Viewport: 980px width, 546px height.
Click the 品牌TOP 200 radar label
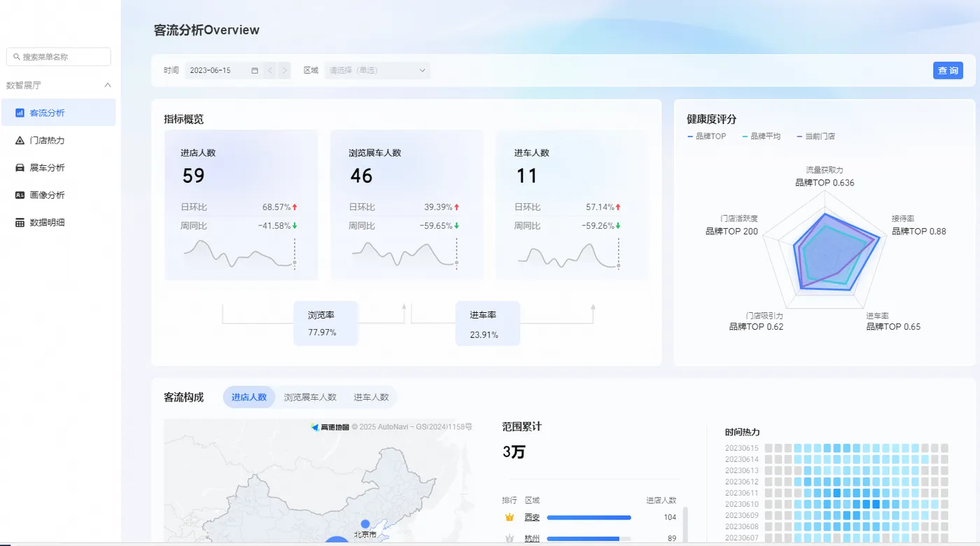(x=731, y=231)
